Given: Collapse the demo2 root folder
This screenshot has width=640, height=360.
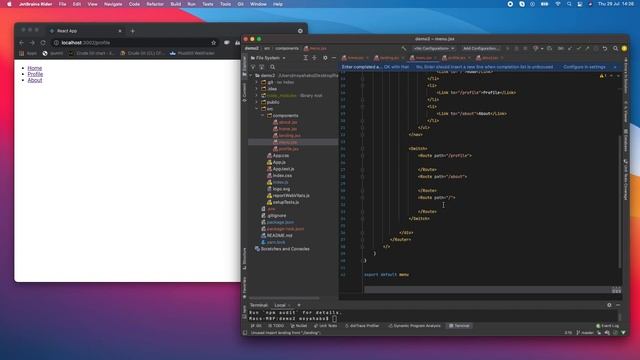Looking at the screenshot, I should tap(251, 76).
